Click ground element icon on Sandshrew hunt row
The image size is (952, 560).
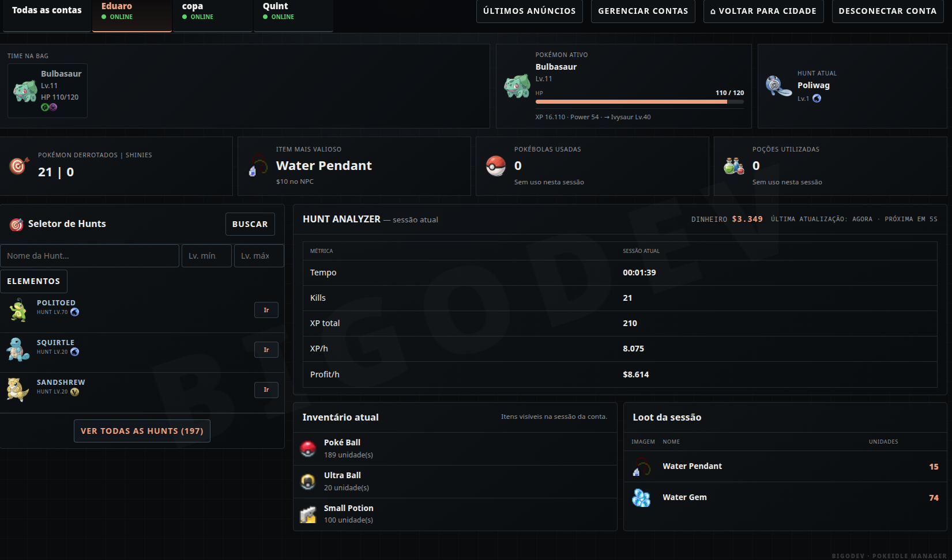click(x=74, y=392)
